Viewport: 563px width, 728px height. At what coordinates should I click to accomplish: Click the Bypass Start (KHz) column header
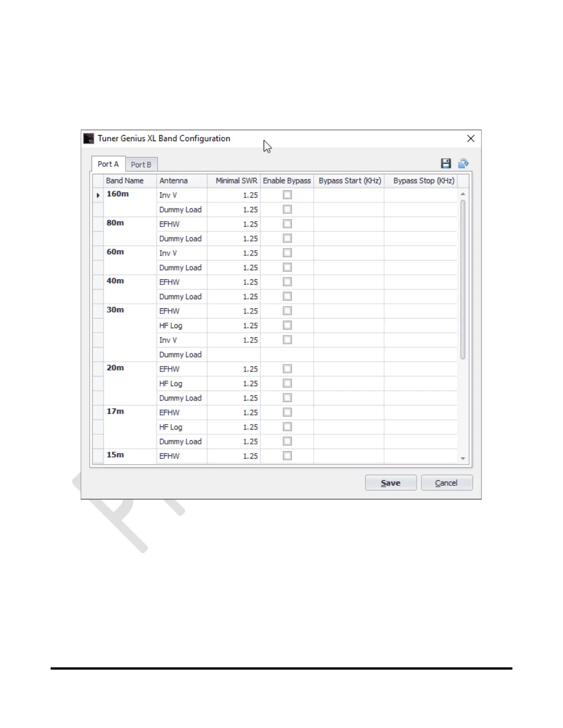pos(349,181)
